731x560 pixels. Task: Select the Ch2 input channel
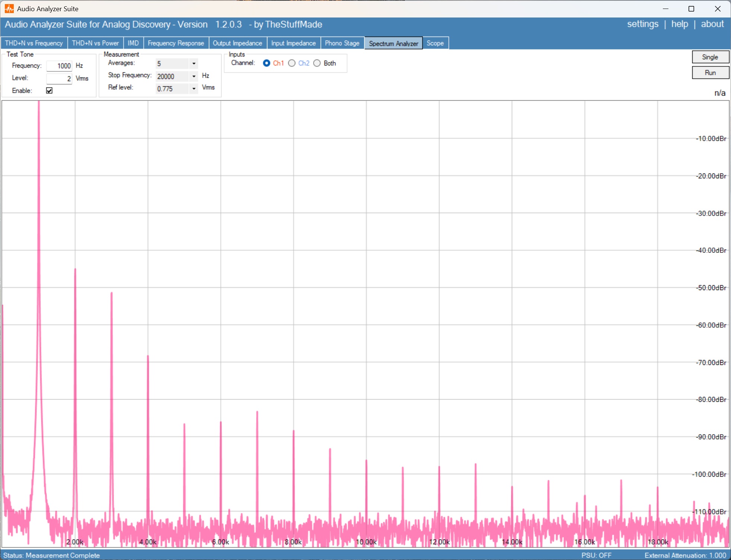pos(292,63)
